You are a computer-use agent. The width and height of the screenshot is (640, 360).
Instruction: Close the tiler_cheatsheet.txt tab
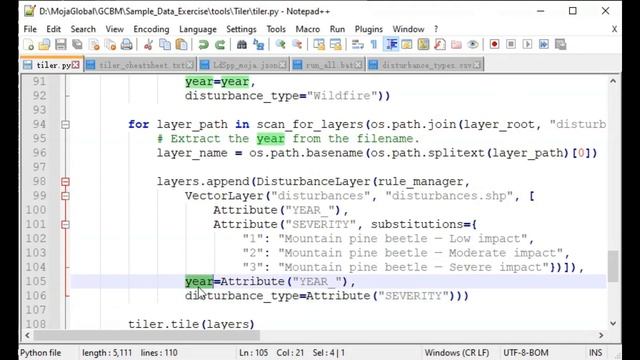[190, 65]
